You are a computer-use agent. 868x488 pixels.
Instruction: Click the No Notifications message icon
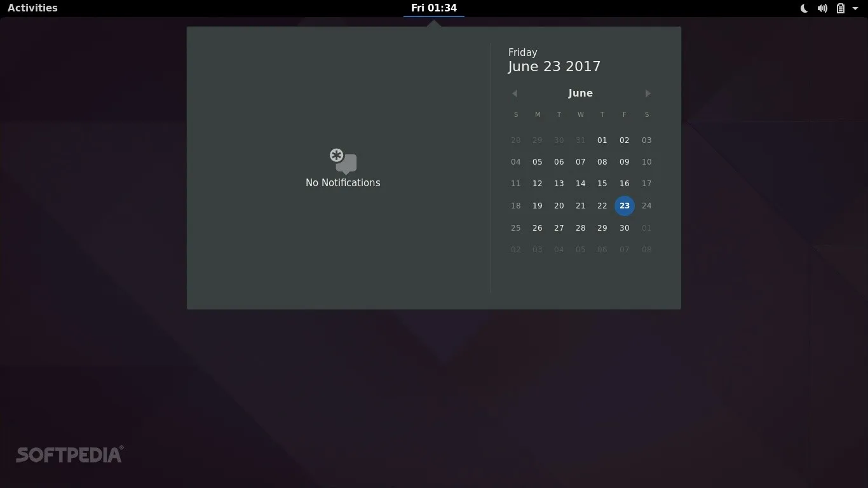342,160
